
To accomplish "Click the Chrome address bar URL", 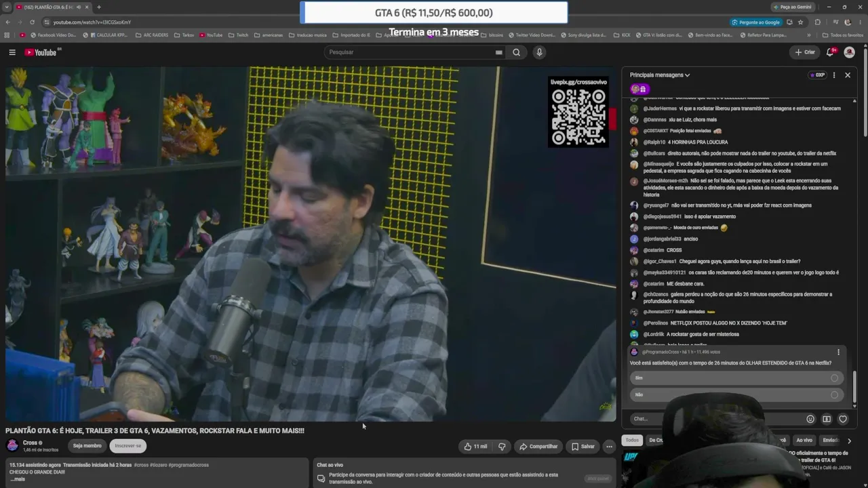I will point(92,22).
